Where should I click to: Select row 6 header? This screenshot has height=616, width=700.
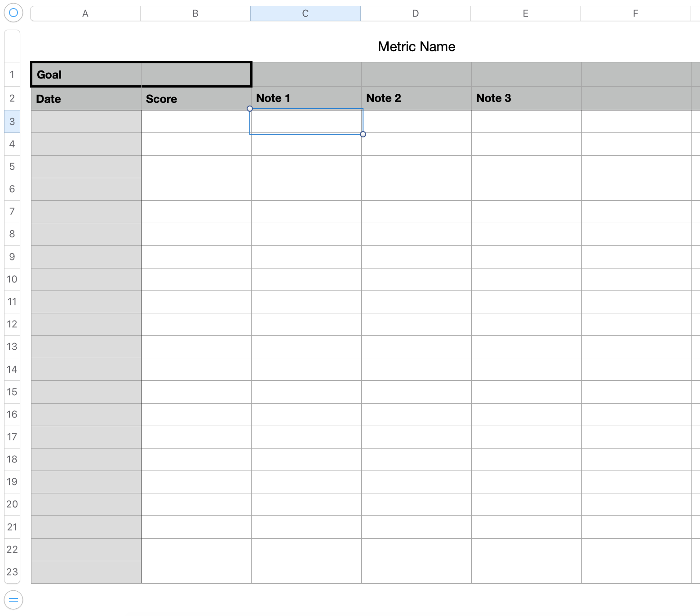12,189
